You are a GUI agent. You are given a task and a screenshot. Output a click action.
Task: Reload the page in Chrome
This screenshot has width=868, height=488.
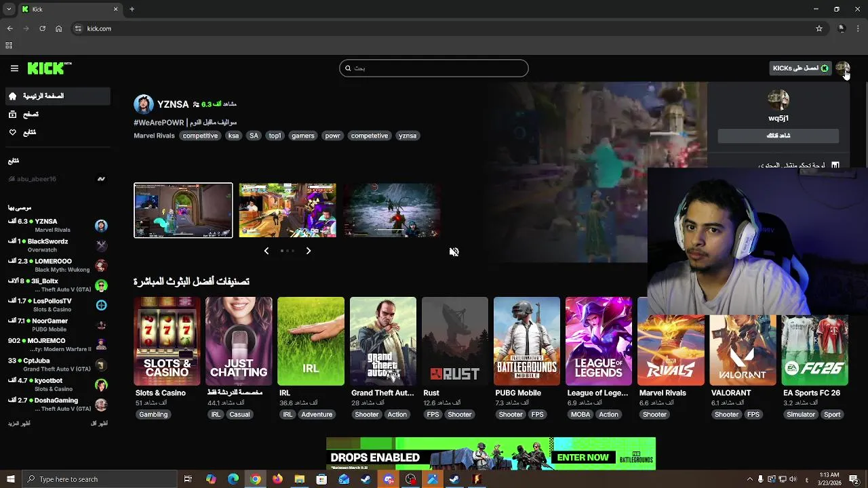[x=42, y=28]
